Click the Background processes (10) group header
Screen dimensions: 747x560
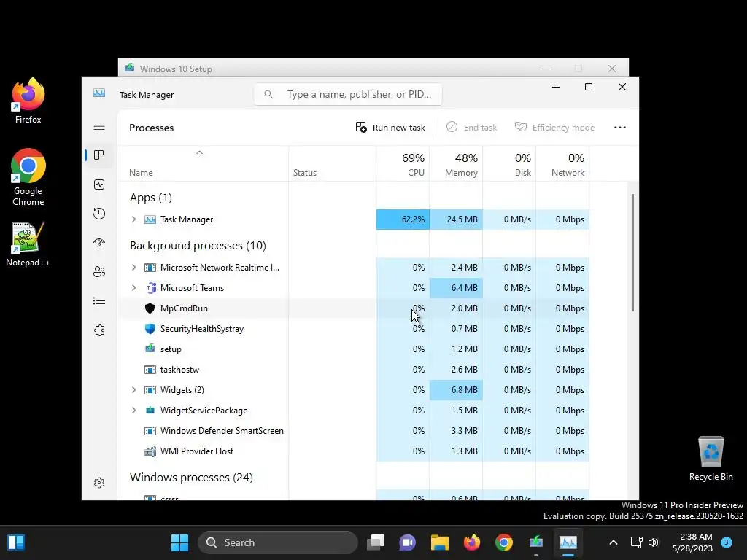(198, 245)
